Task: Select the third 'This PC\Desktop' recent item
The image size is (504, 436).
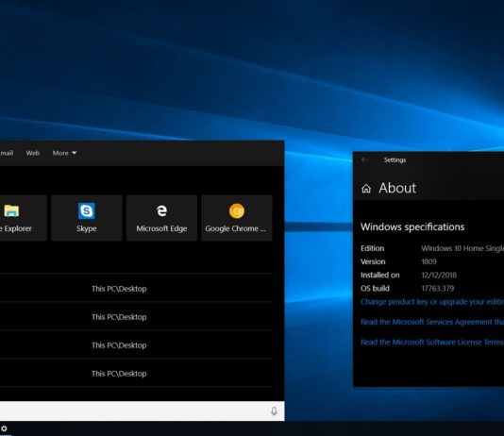Action: coord(136,345)
